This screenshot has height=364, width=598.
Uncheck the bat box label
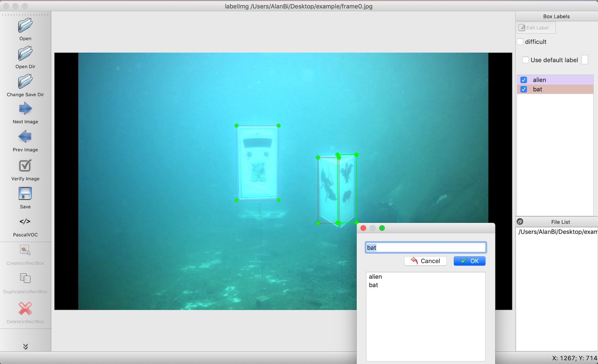[524, 89]
